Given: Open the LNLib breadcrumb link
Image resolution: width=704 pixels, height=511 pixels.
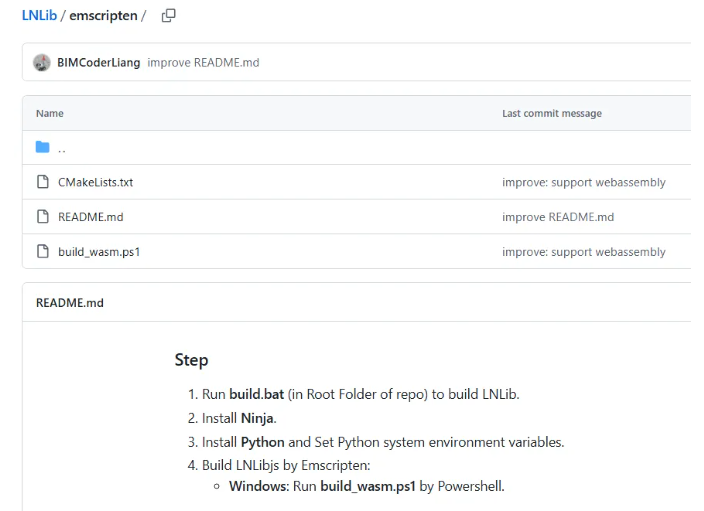Looking at the screenshot, I should [36, 15].
